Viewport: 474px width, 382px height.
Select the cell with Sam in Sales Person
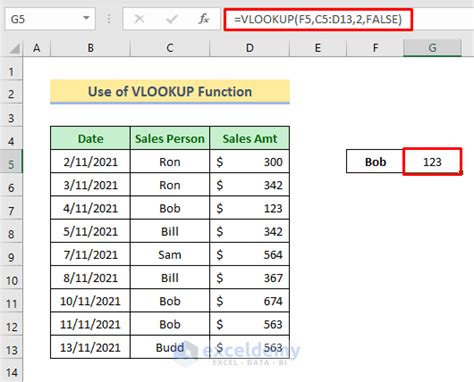pos(170,254)
